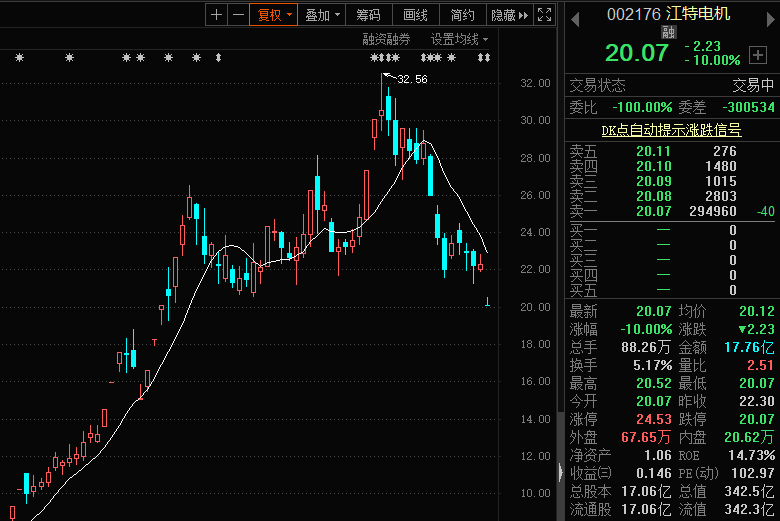Viewport: 780px width, 521px height.
Task: Open 设置均线 dropdown
Action: 459,39
